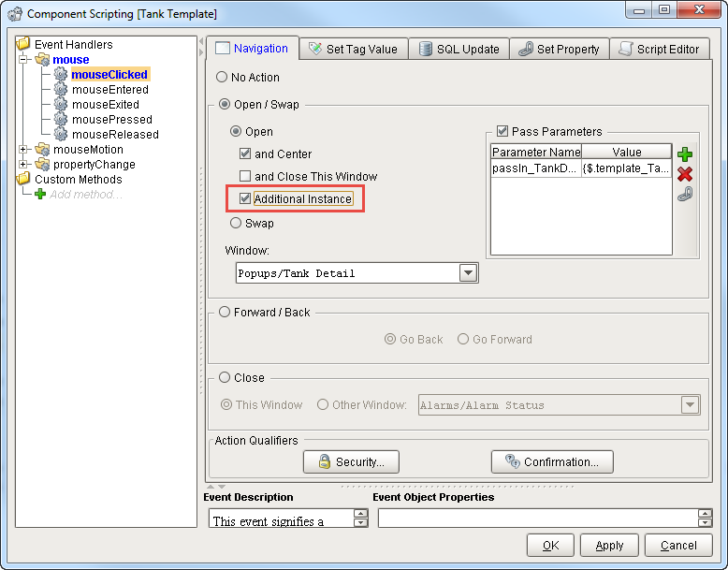Image resolution: width=728 pixels, height=570 pixels.
Task: Open the Window dropdown showing Popups/Tank Detail
Action: click(x=469, y=272)
